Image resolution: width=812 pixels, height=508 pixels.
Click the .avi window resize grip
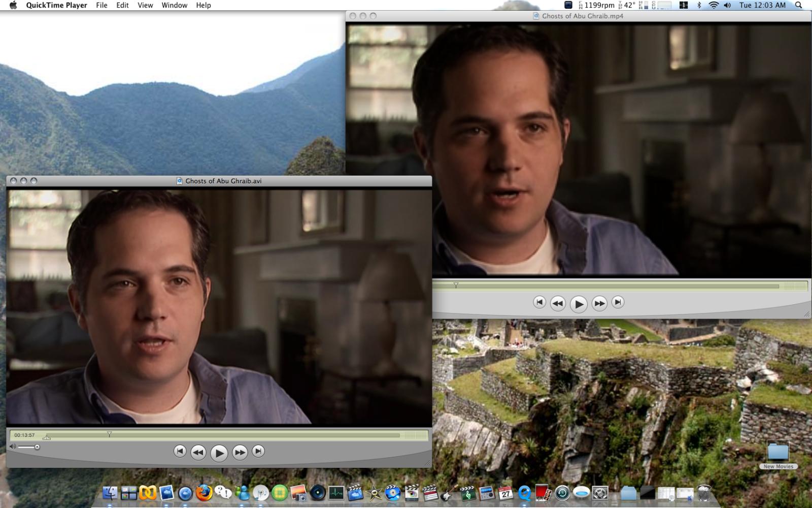427,463
